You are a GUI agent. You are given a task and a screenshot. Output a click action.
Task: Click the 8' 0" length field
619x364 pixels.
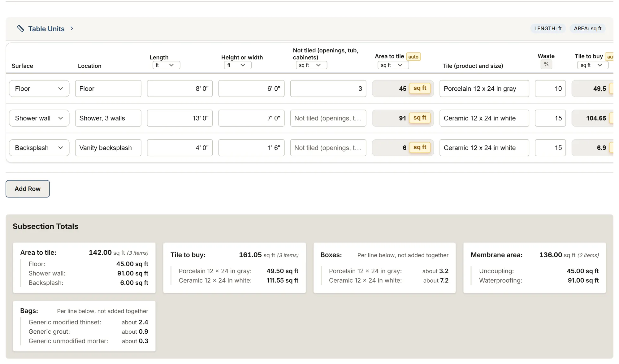(x=180, y=89)
